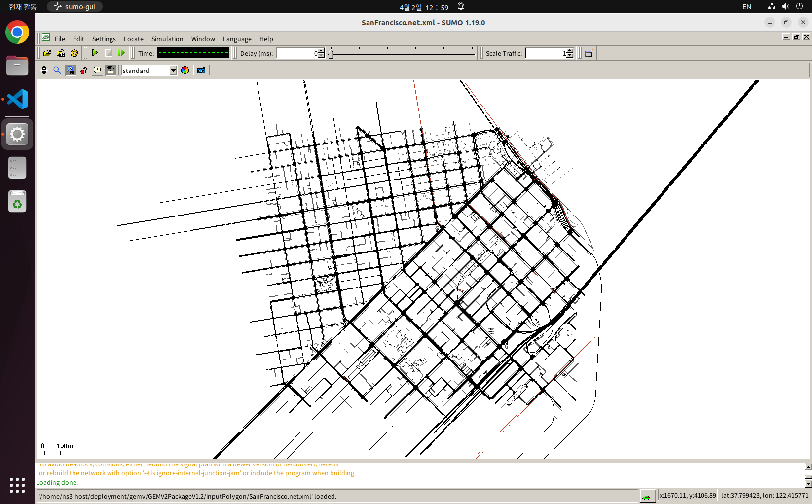The width and height of the screenshot is (812, 504).
Task: Open the File menu
Action: (60, 39)
